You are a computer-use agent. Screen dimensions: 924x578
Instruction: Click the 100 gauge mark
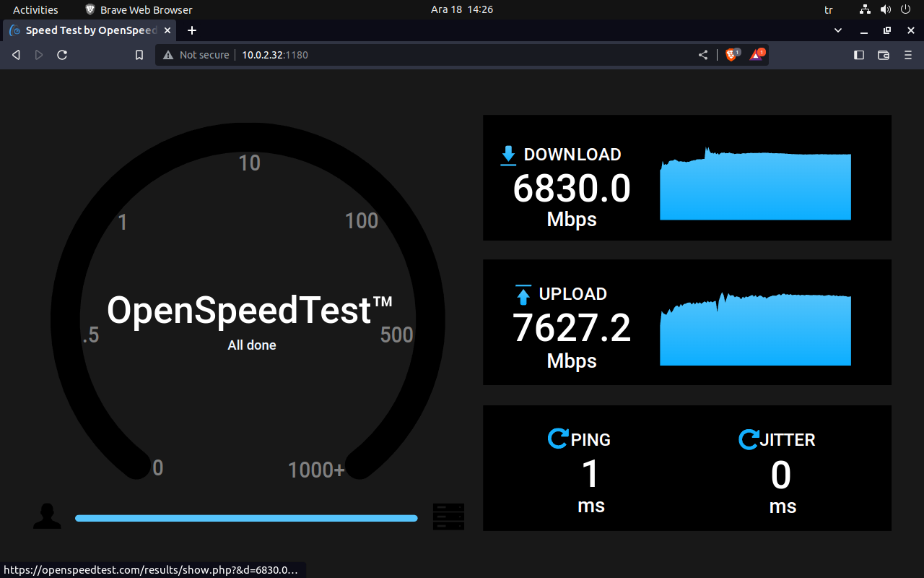point(362,220)
